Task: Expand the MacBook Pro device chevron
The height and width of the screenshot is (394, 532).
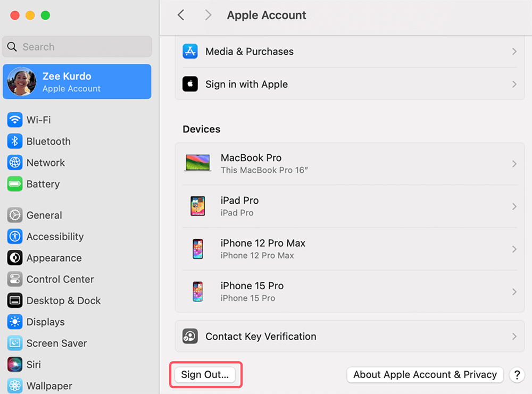Action: coord(514,164)
